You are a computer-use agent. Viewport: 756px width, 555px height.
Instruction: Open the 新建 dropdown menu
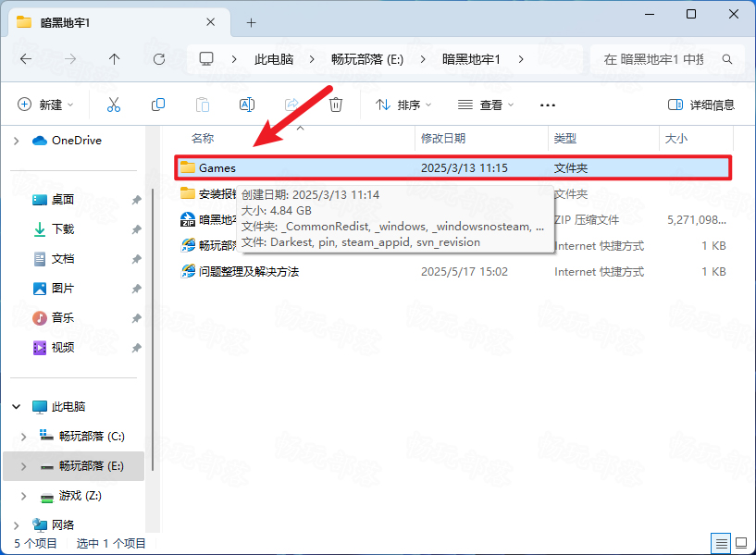pyautogui.click(x=45, y=105)
